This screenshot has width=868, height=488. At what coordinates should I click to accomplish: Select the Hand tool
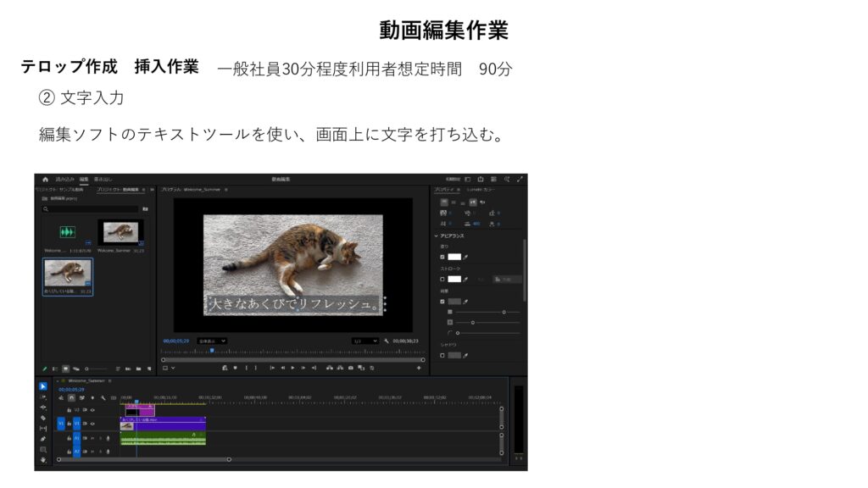43,460
